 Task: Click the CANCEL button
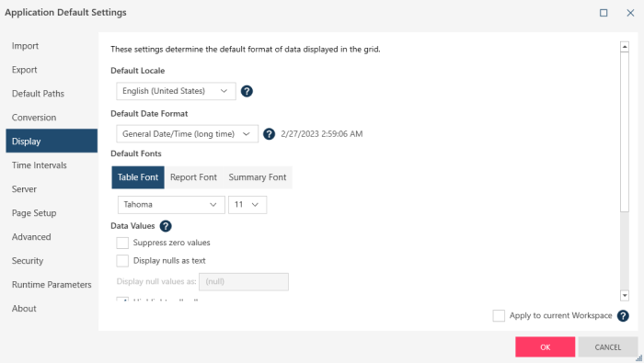click(608, 347)
